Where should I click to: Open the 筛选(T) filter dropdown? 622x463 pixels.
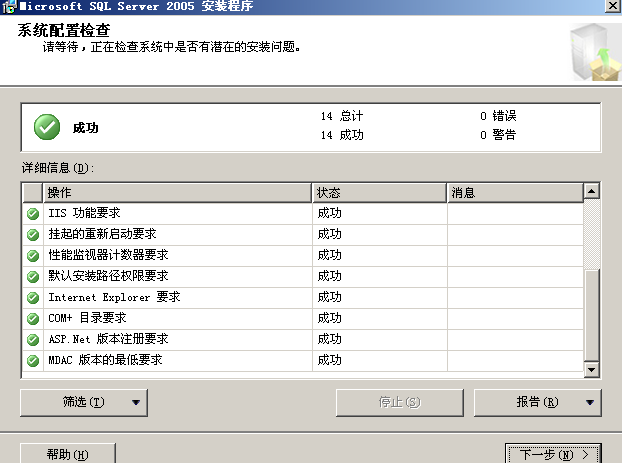[84, 403]
